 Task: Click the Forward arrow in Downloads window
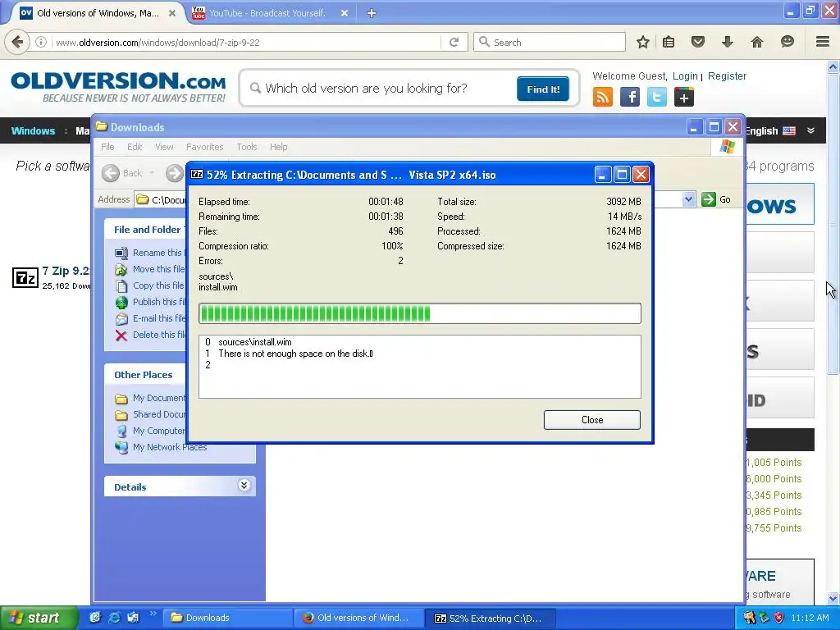tap(175, 173)
